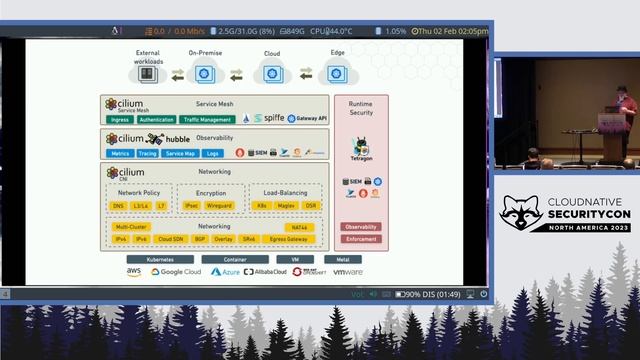Click arrows between Cloud and Edge
The width and height of the screenshot is (640, 360).
click(x=306, y=73)
